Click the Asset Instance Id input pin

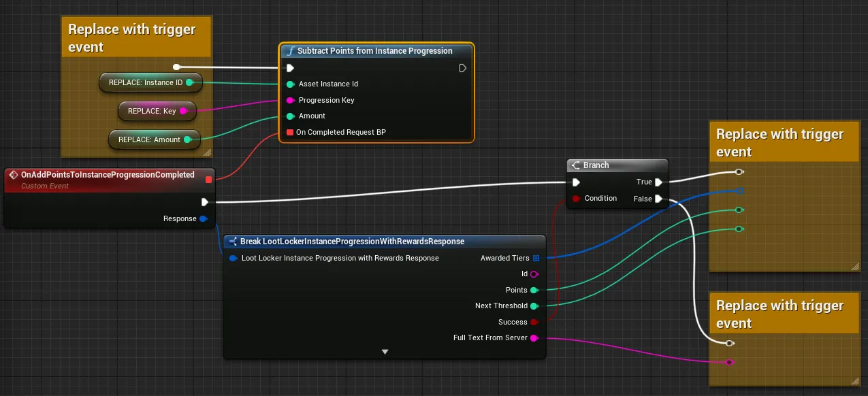tap(290, 84)
